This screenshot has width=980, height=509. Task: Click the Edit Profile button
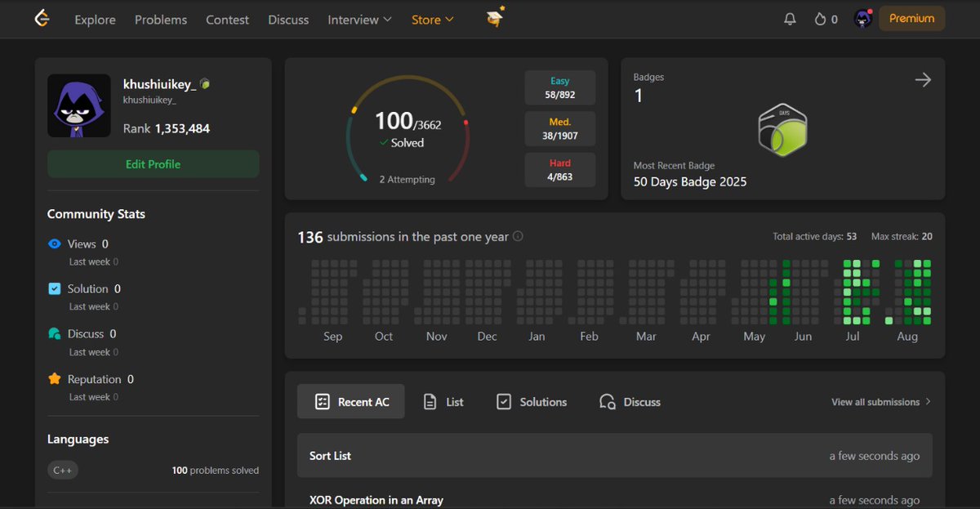(154, 164)
